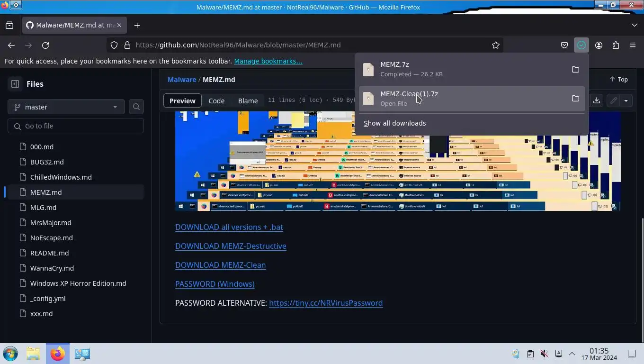Show MEMZ.7z in its folder
The image size is (644, 364).
point(575,70)
